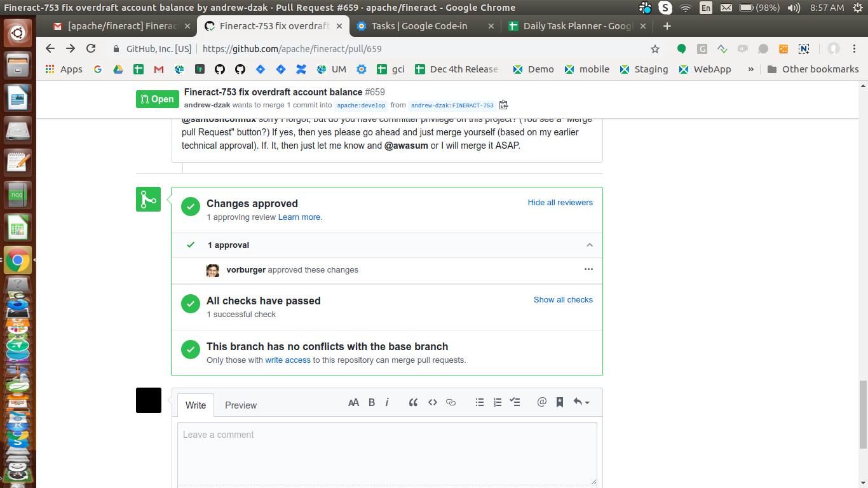Open the three-dot menu beside vorburger's approval

tap(588, 269)
